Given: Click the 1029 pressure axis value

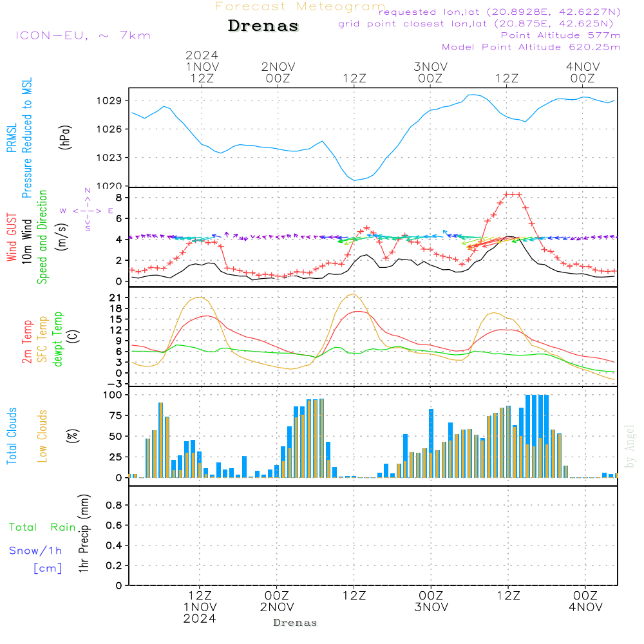Looking at the screenshot, I should click(x=109, y=100).
